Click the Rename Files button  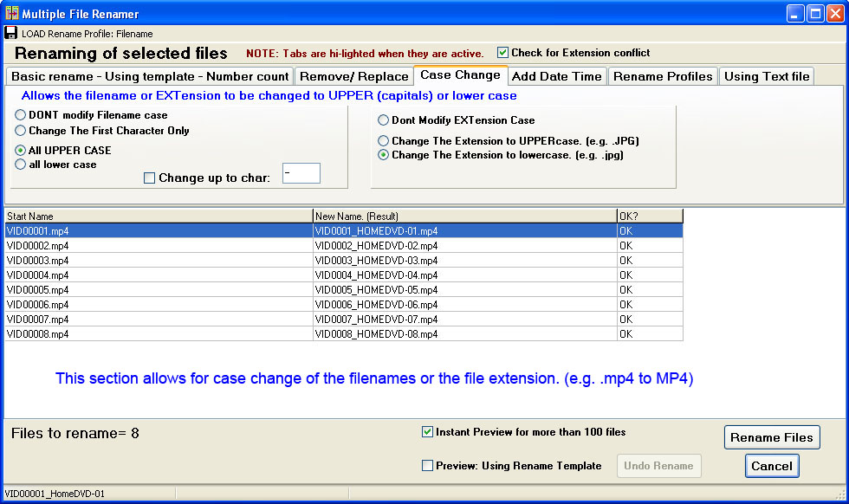click(772, 437)
